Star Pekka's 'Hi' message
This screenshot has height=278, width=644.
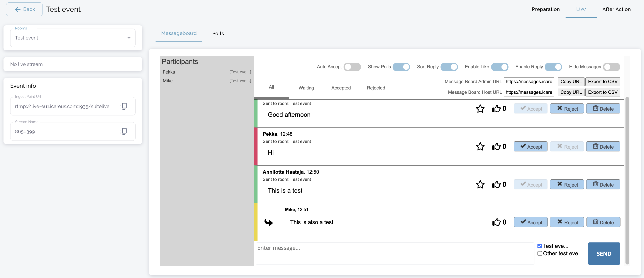[480, 146]
